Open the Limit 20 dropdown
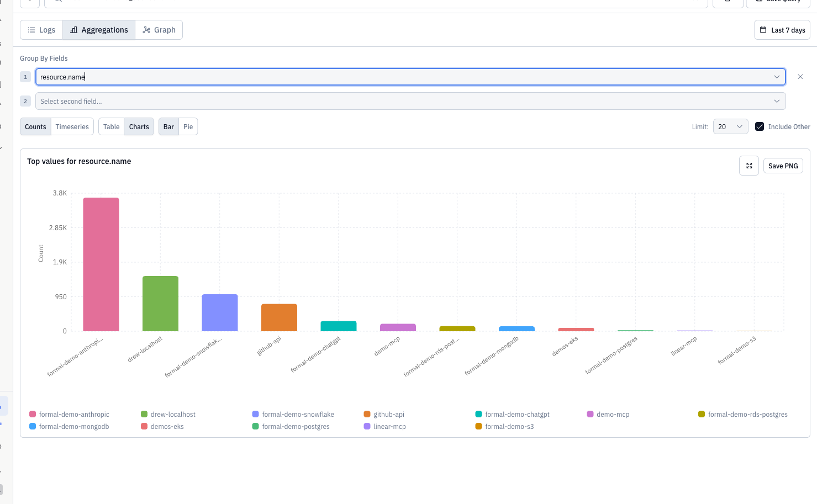 coord(730,126)
